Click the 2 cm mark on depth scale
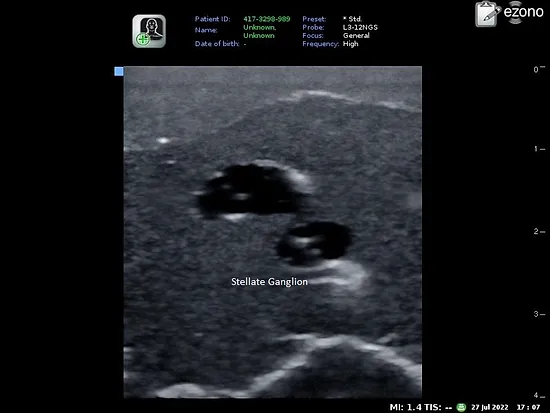 coord(539,231)
